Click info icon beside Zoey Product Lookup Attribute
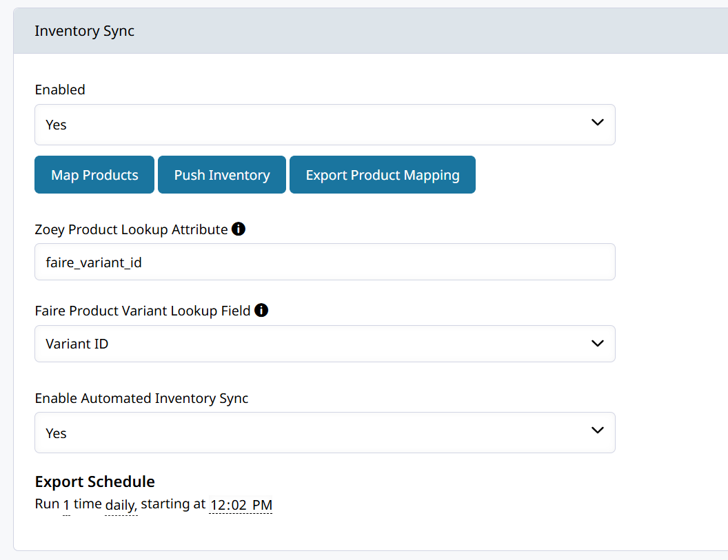This screenshot has width=728, height=560. point(238,229)
